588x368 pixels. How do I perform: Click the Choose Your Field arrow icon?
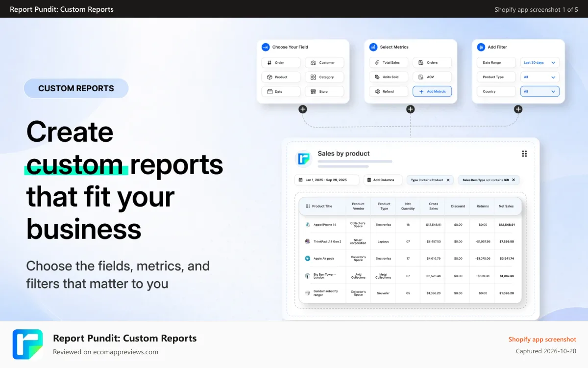pyautogui.click(x=266, y=47)
